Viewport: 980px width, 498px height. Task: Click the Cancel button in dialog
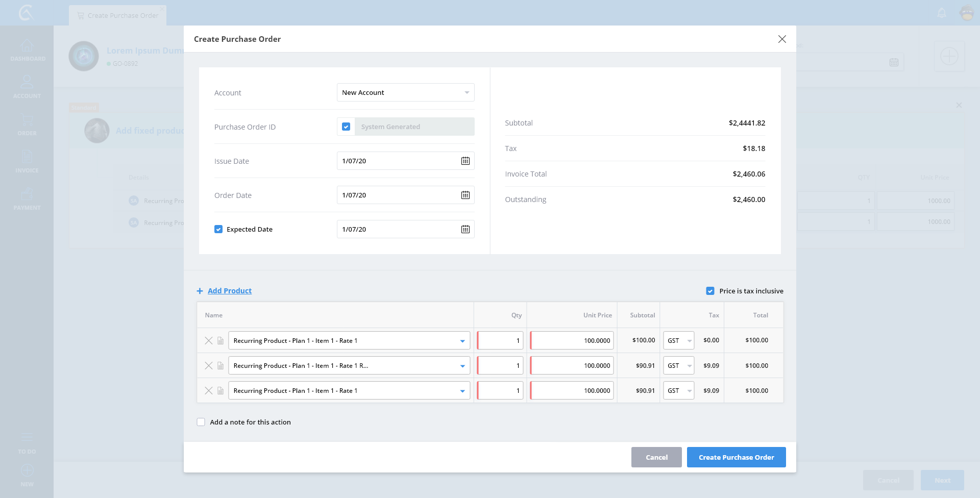coord(656,457)
